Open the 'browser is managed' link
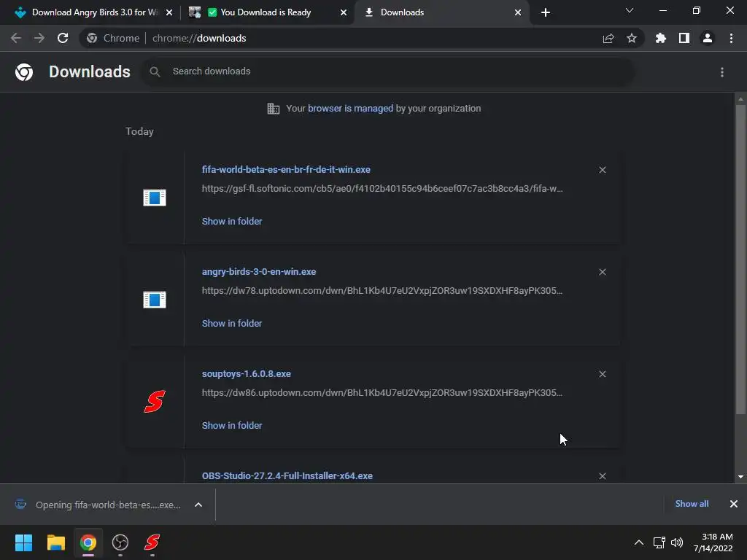Viewport: 747px width, 560px height. [x=350, y=109]
